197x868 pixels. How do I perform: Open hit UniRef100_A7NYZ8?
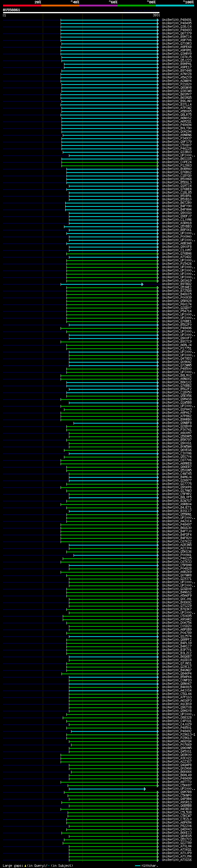point(176,74)
